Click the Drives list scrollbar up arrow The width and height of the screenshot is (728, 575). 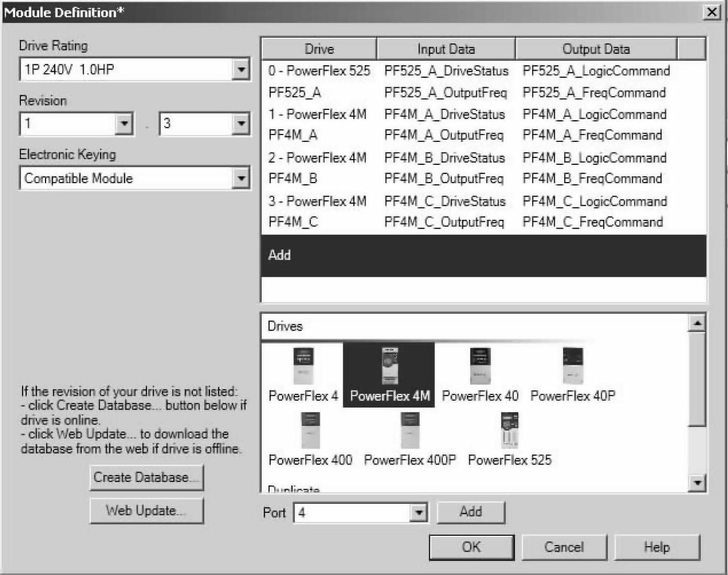(697, 323)
